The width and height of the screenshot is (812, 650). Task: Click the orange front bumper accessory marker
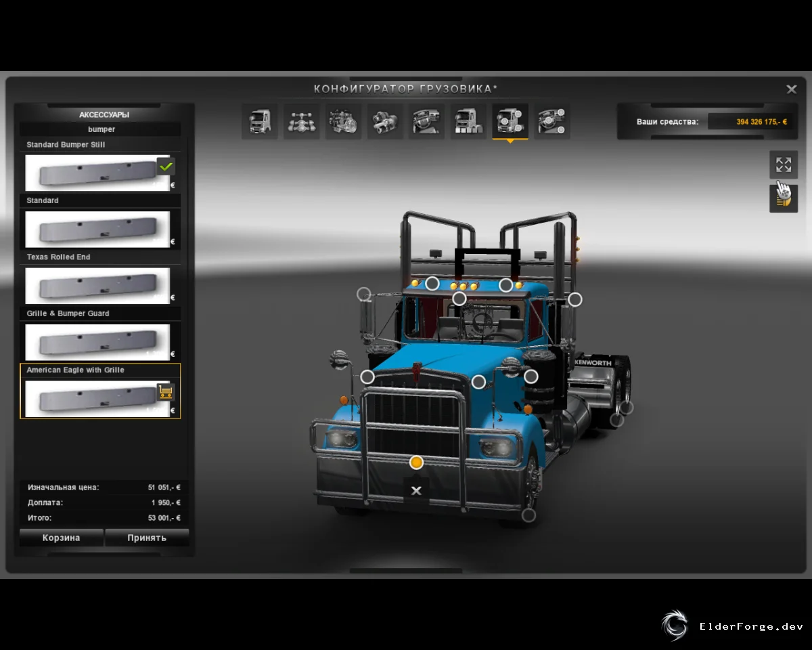click(417, 462)
